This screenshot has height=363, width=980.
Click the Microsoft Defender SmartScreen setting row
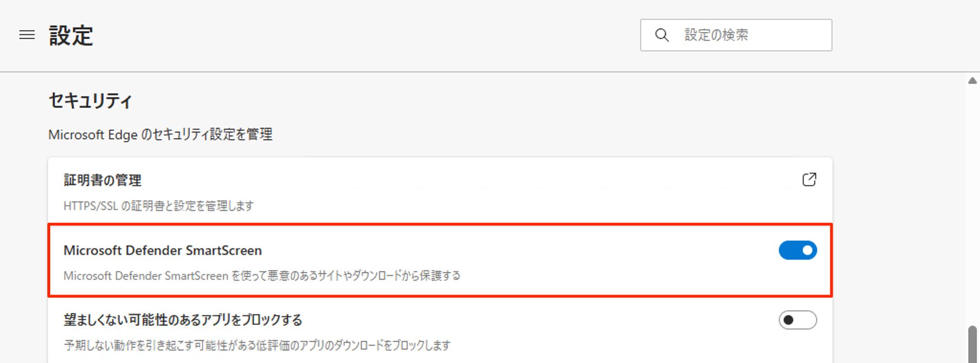click(x=163, y=250)
